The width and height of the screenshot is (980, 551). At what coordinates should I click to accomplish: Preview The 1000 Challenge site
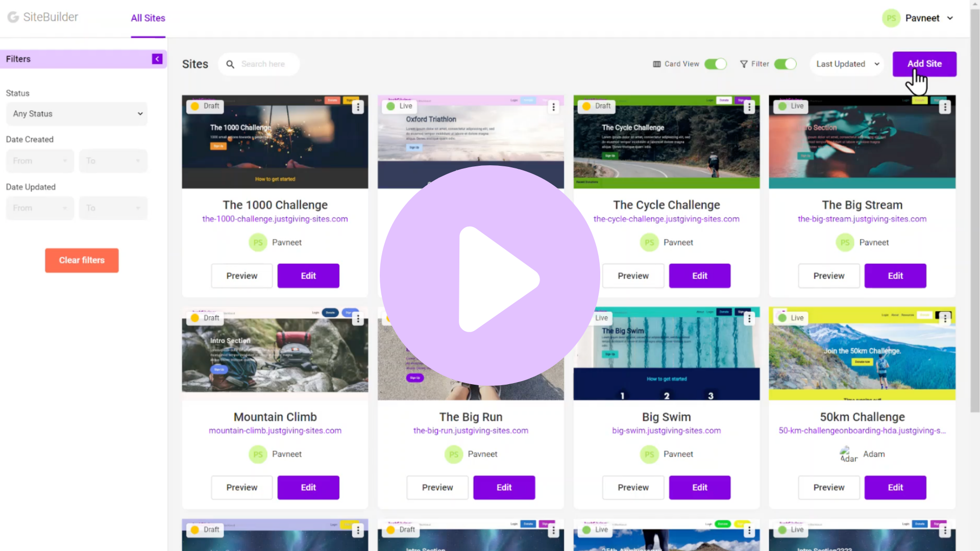click(242, 276)
